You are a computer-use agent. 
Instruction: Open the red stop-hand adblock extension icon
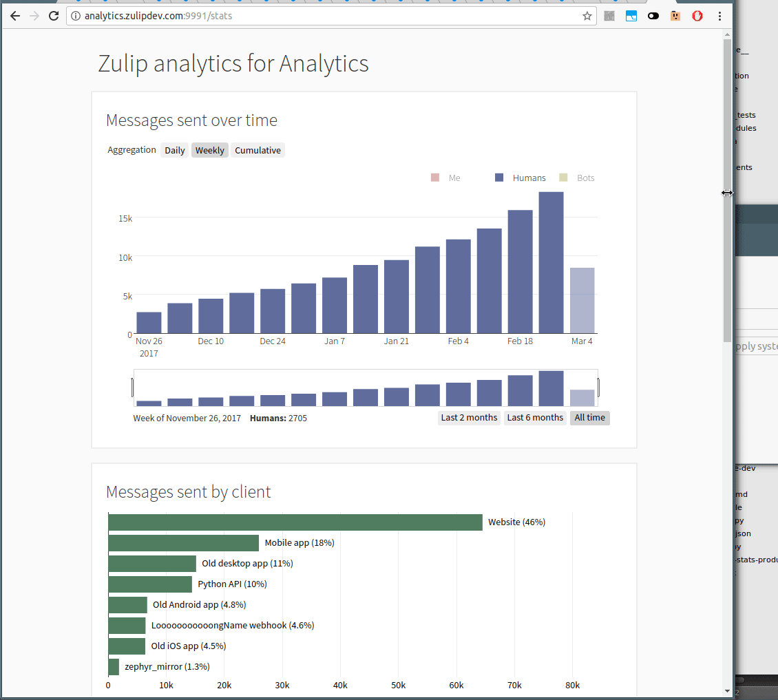pyautogui.click(x=697, y=16)
